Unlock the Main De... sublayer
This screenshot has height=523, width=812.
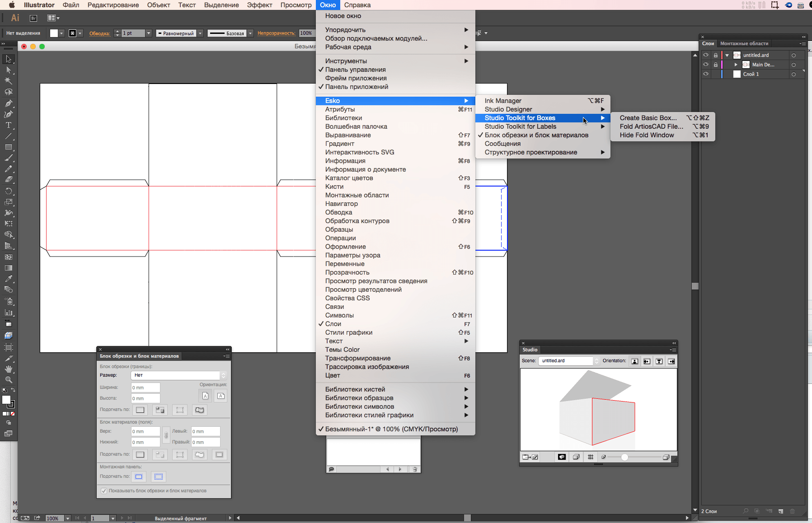coord(716,65)
